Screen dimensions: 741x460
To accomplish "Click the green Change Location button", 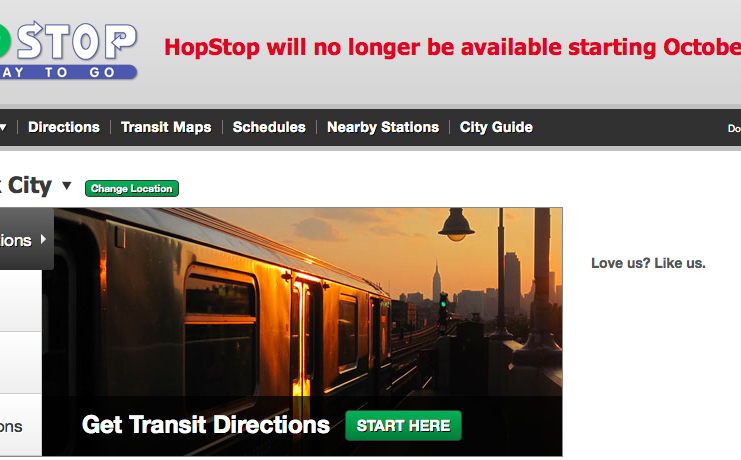I will [x=132, y=189].
